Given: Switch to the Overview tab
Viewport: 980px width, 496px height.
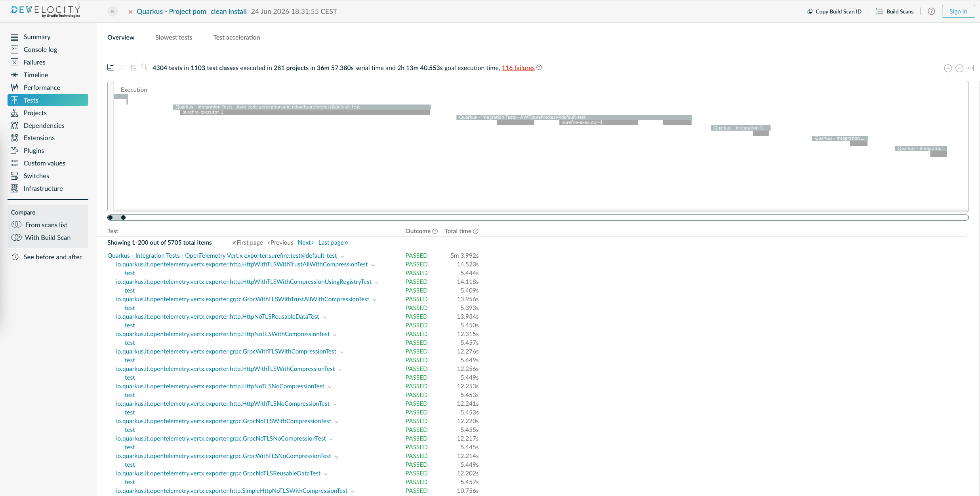Looking at the screenshot, I should tap(121, 37).
